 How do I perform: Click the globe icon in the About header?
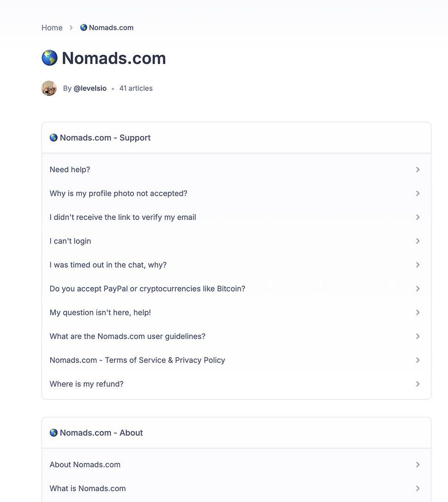point(53,433)
